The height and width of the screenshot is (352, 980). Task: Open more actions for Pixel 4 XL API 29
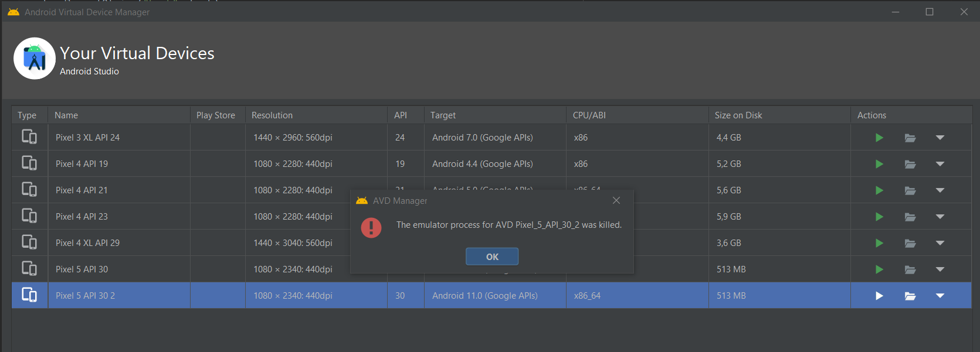click(940, 243)
